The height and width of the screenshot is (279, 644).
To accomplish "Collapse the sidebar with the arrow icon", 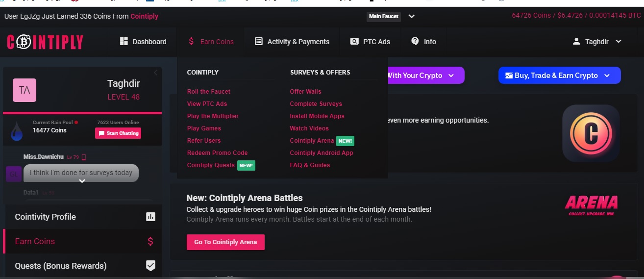I will point(155,73).
